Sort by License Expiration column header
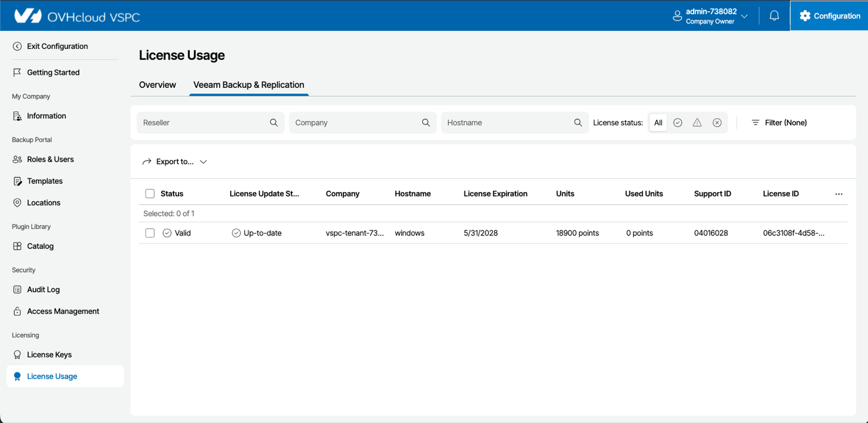Screen dimensions: 868x423 pyautogui.click(x=495, y=194)
